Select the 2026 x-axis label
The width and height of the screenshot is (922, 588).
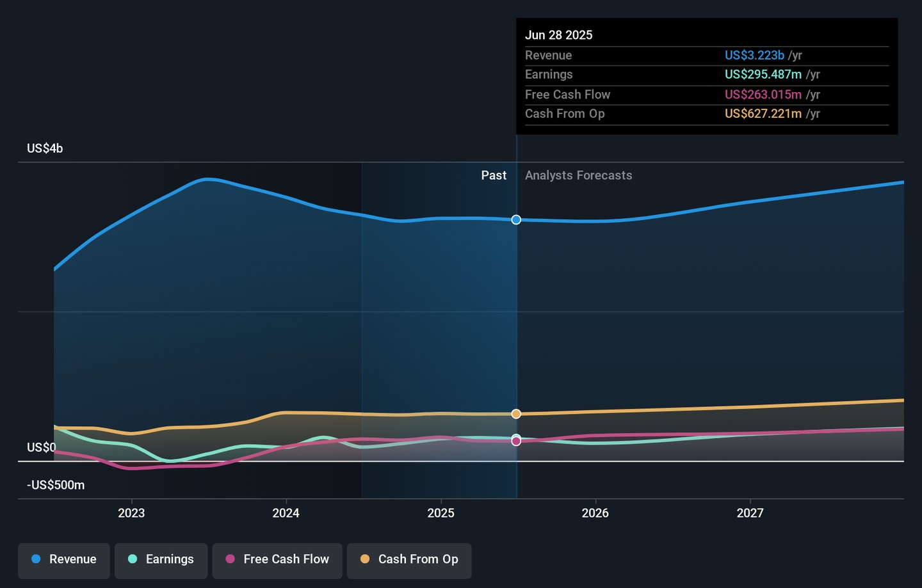point(595,513)
